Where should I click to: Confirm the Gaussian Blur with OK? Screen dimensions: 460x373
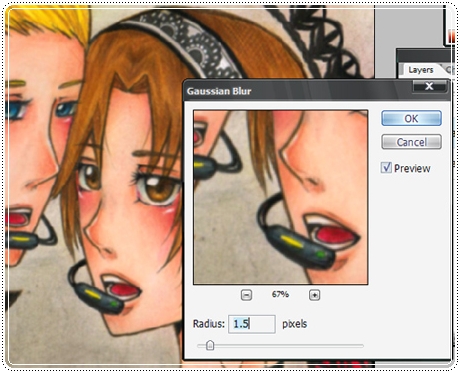click(411, 118)
